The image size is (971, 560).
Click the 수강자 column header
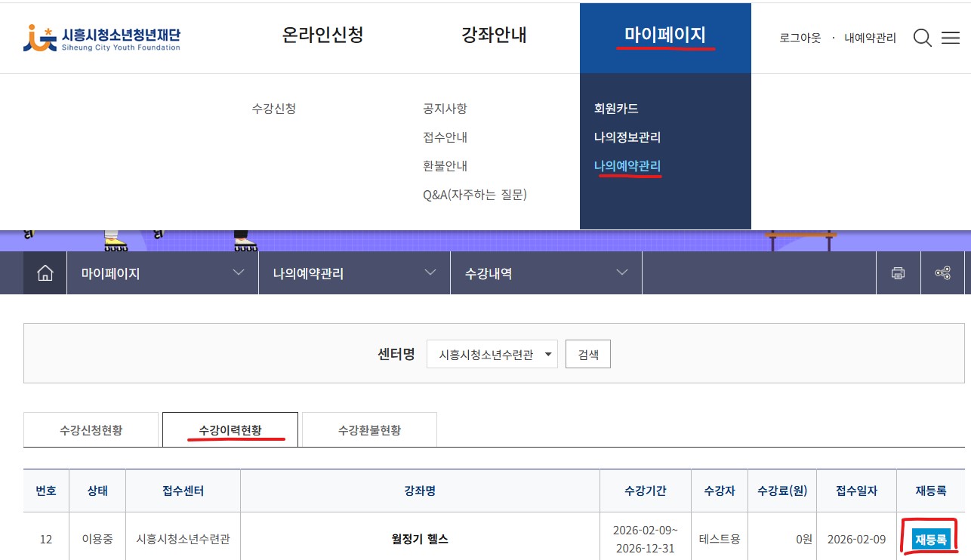click(x=720, y=491)
